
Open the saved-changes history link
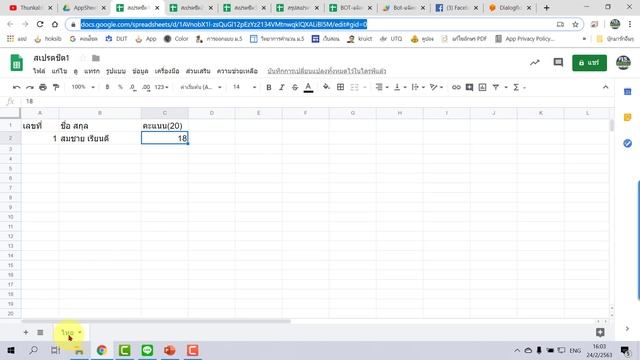(327, 71)
